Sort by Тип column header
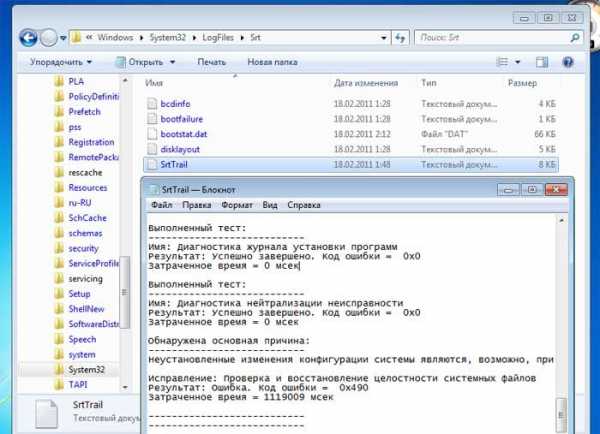Screen dimensions: 600x434 tap(429, 83)
